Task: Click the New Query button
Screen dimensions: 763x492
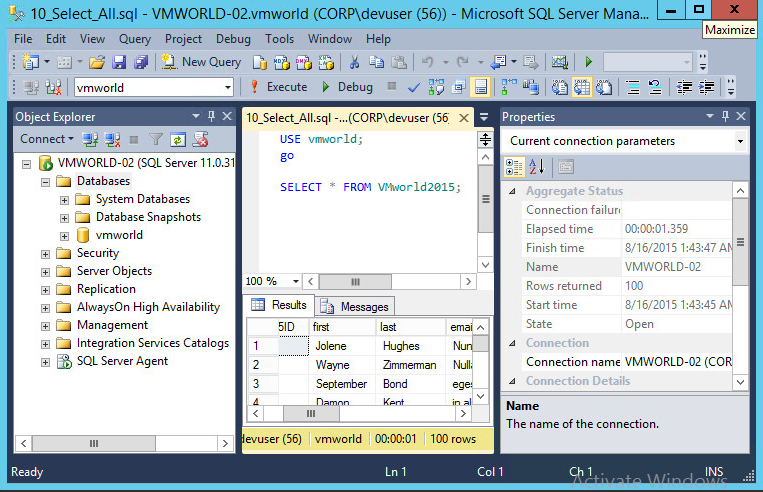Action: pyautogui.click(x=201, y=62)
